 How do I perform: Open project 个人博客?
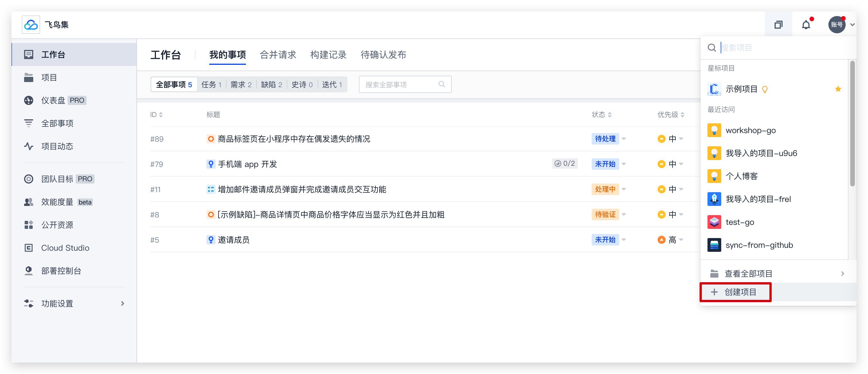pos(774,176)
